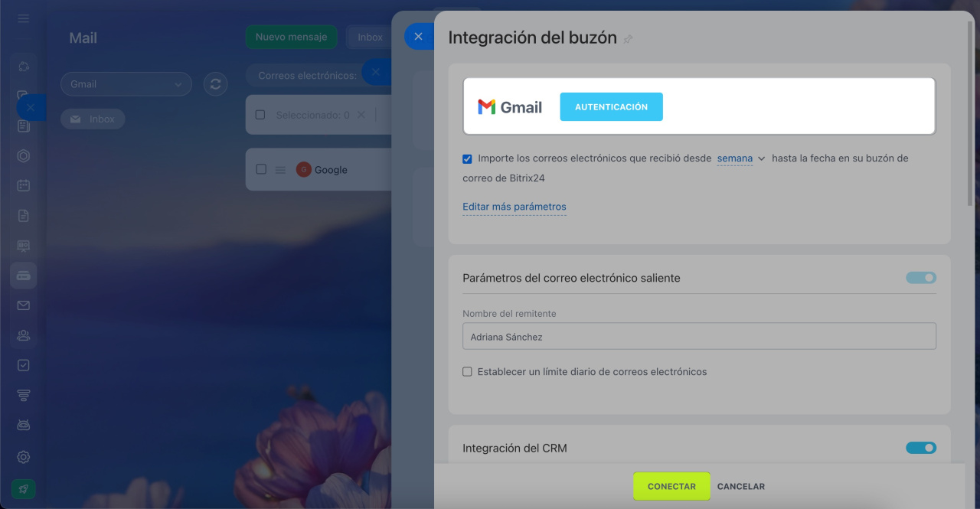980x509 pixels.
Task: Click the Google sender name in list
Action: 331,170
